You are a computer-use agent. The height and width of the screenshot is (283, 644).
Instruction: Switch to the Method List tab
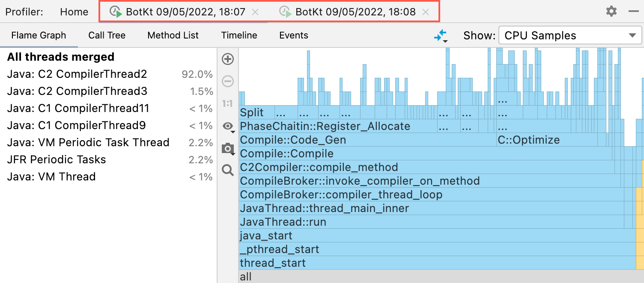click(173, 35)
